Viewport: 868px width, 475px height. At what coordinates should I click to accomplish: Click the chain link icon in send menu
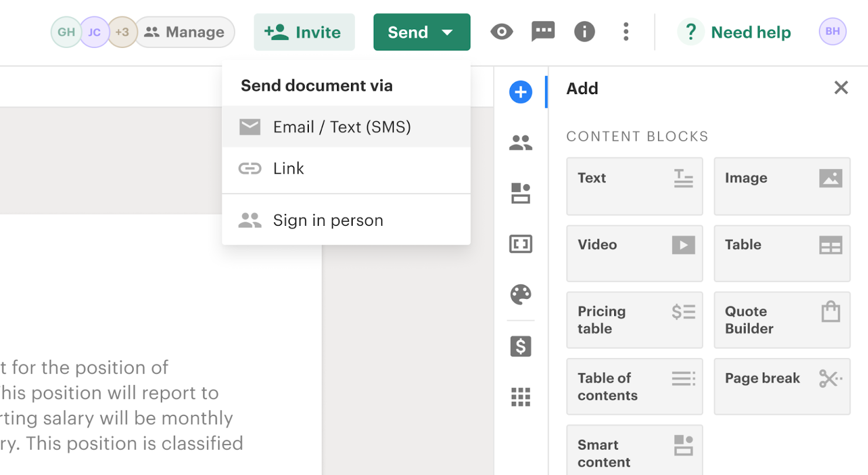pyautogui.click(x=250, y=168)
